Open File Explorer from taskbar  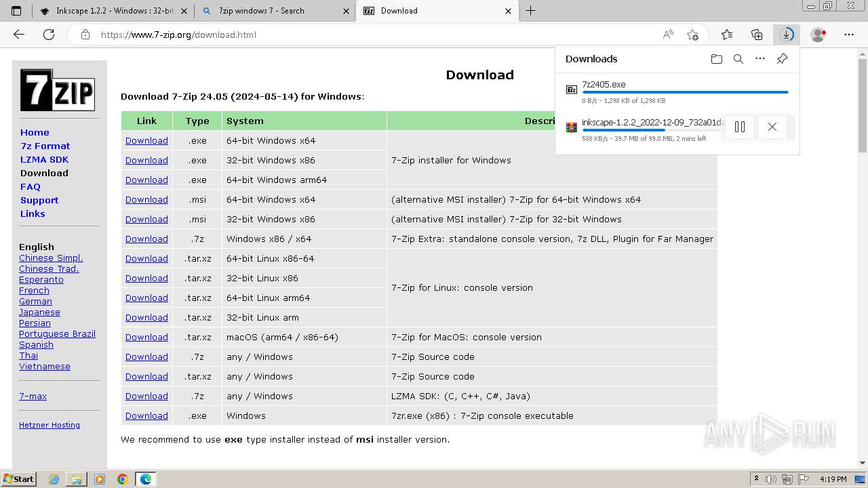click(x=77, y=479)
